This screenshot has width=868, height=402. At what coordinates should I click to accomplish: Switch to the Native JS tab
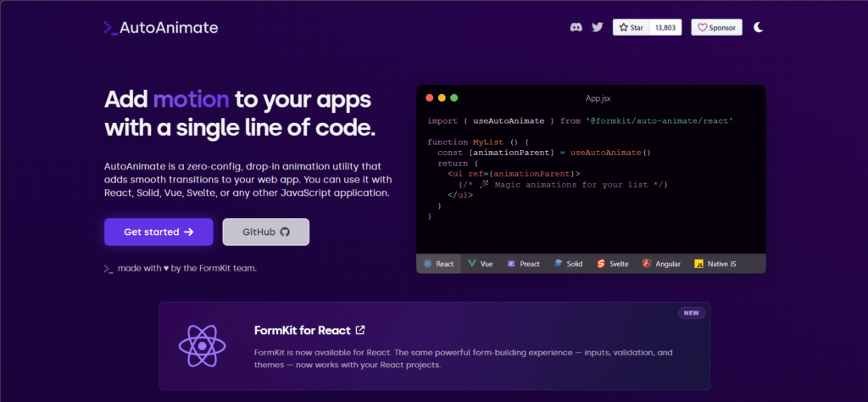(715, 264)
